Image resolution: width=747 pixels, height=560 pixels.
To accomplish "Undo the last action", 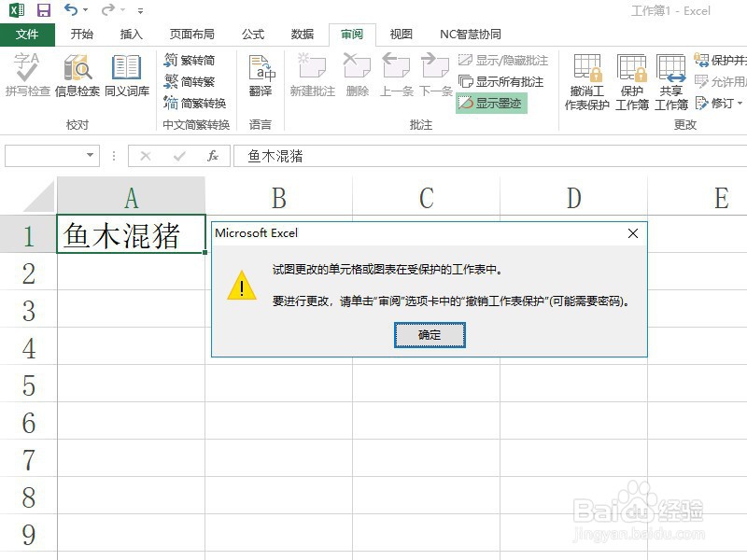I will pos(71,9).
